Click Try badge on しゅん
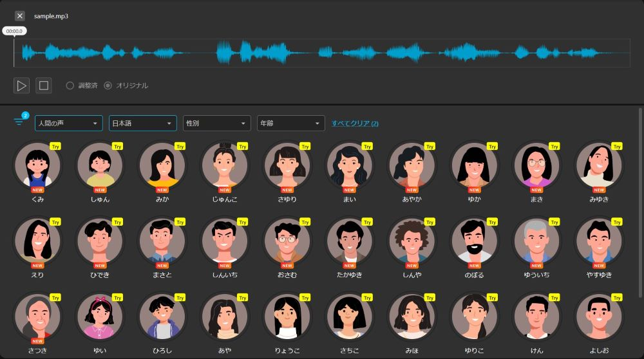644x359 pixels. click(x=118, y=147)
